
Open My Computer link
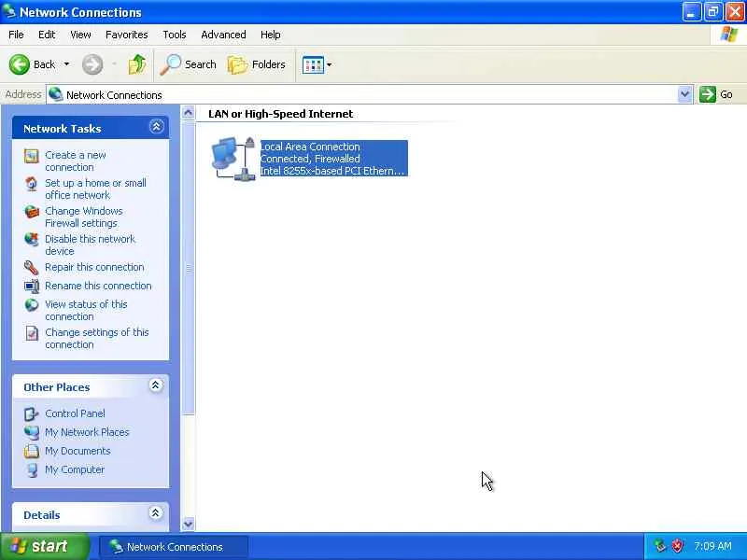pyautogui.click(x=75, y=469)
